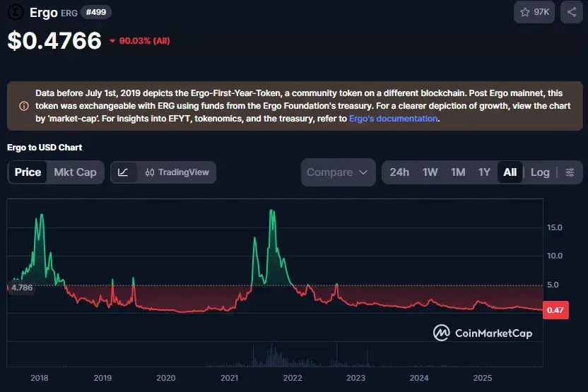Image resolution: width=588 pixels, height=392 pixels.
Task: Click the 2023 label on time axis
Action: point(355,378)
